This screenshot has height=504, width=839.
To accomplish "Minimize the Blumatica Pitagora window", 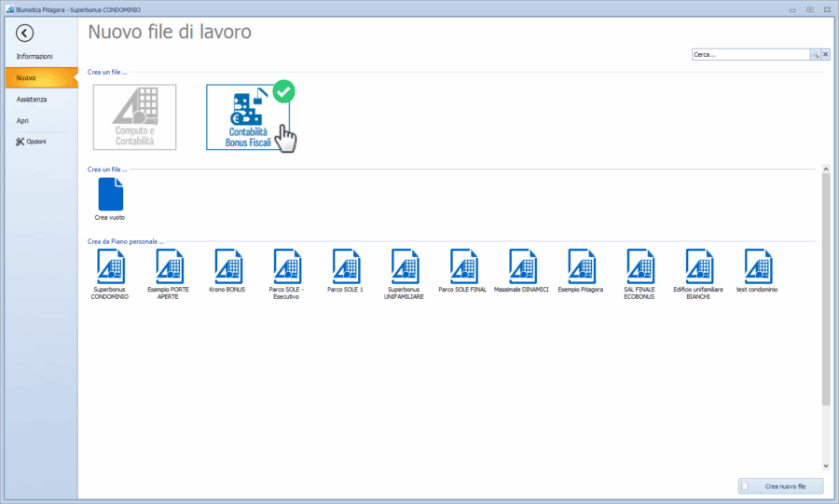I will (x=792, y=9).
